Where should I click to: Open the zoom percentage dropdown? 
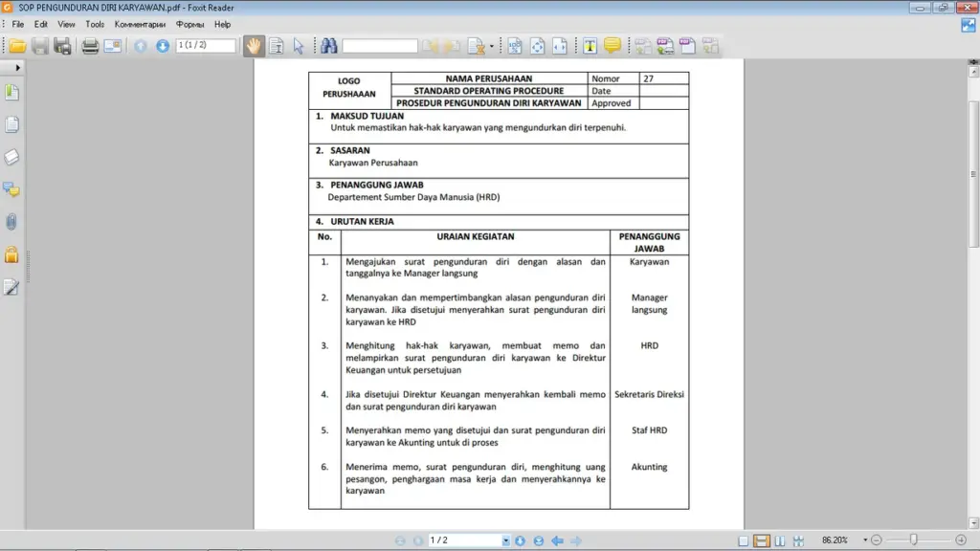(865, 540)
